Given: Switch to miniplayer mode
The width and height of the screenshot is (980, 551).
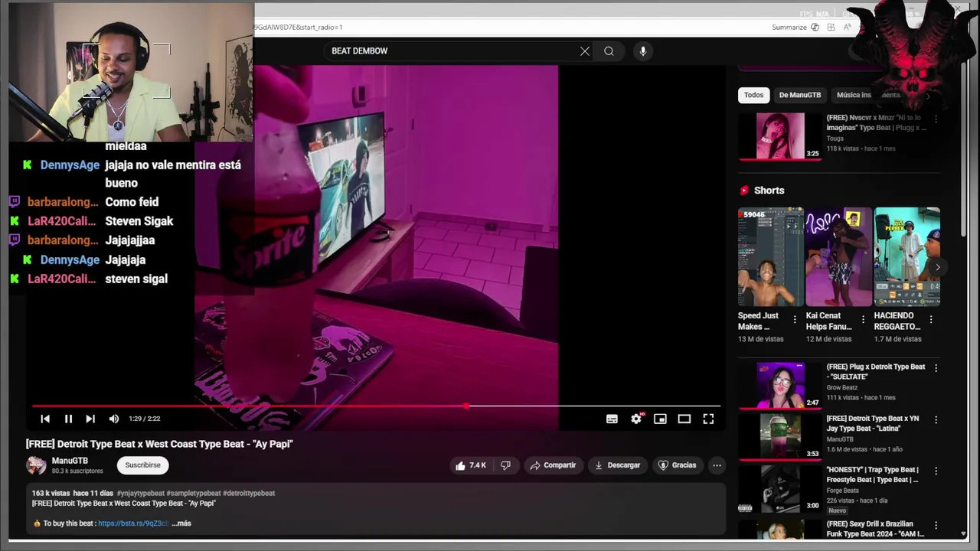Looking at the screenshot, I should (660, 419).
